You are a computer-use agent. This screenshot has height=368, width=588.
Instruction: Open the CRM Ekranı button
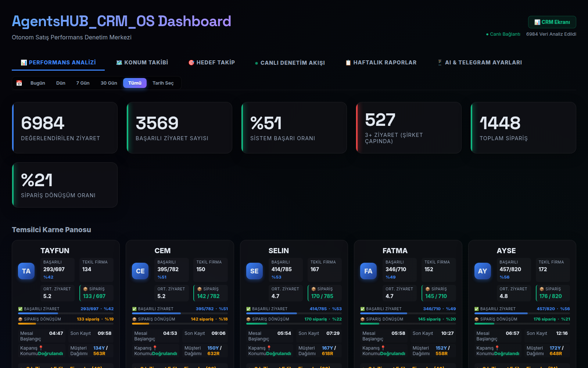pos(552,22)
